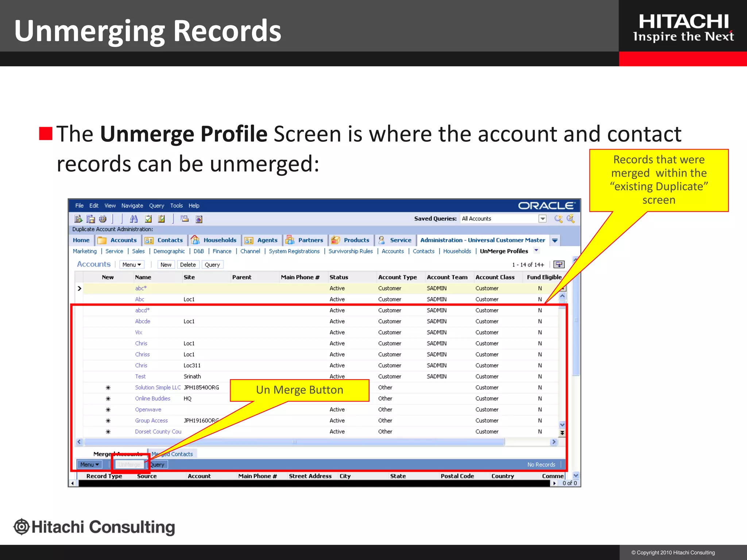Click the Service tab person icon
This screenshot has height=560, width=747.
tap(382, 240)
